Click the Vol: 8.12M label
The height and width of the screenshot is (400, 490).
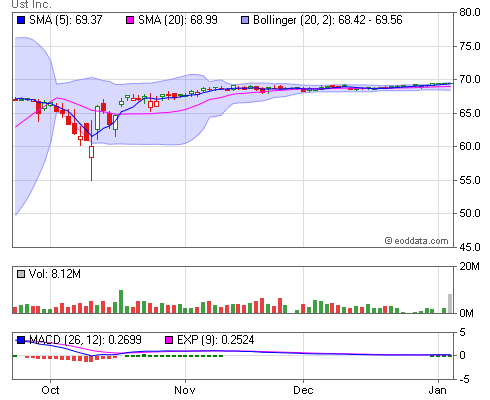click(x=55, y=274)
